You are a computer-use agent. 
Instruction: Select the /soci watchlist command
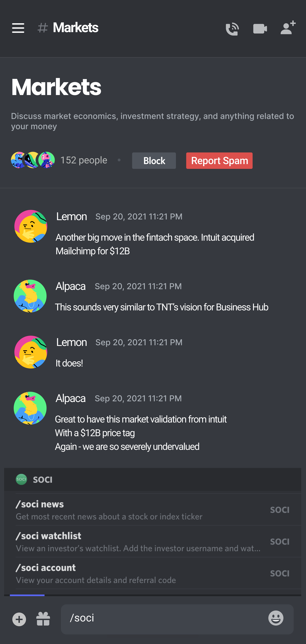click(153, 541)
